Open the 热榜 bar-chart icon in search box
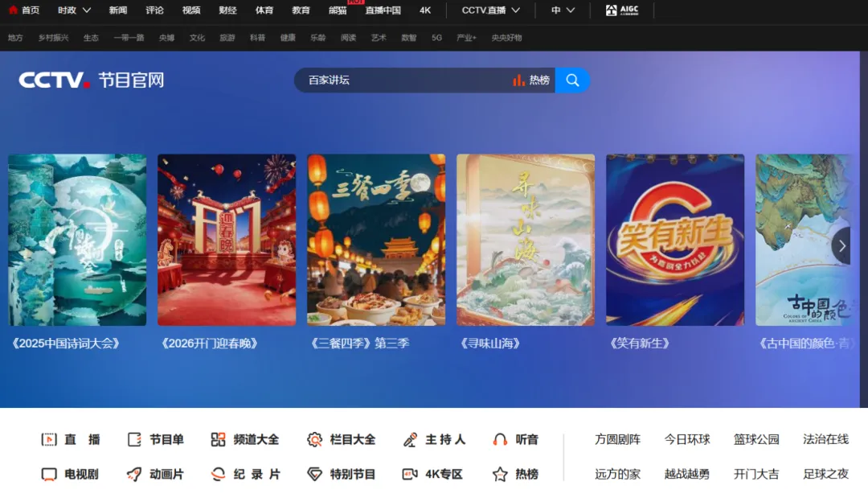868x502 pixels. (x=518, y=80)
